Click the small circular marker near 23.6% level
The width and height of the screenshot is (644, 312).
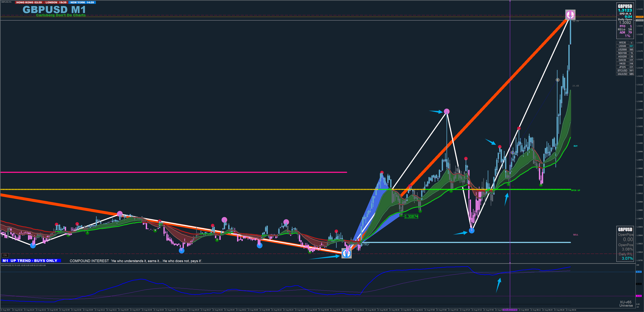pos(557,80)
